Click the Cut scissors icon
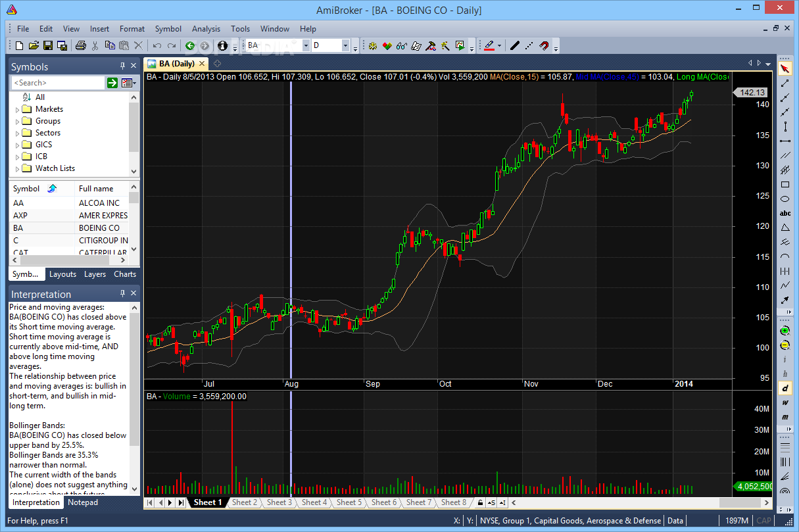 (95, 46)
